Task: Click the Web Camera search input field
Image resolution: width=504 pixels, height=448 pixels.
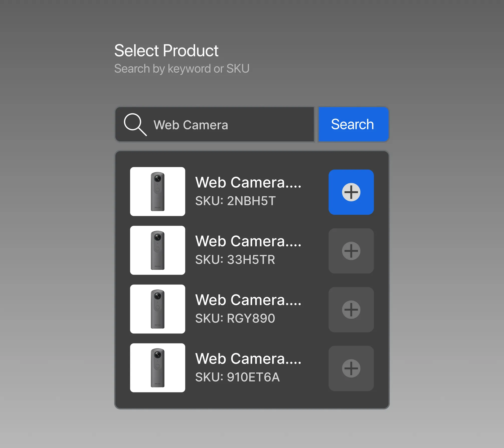Action: click(215, 125)
